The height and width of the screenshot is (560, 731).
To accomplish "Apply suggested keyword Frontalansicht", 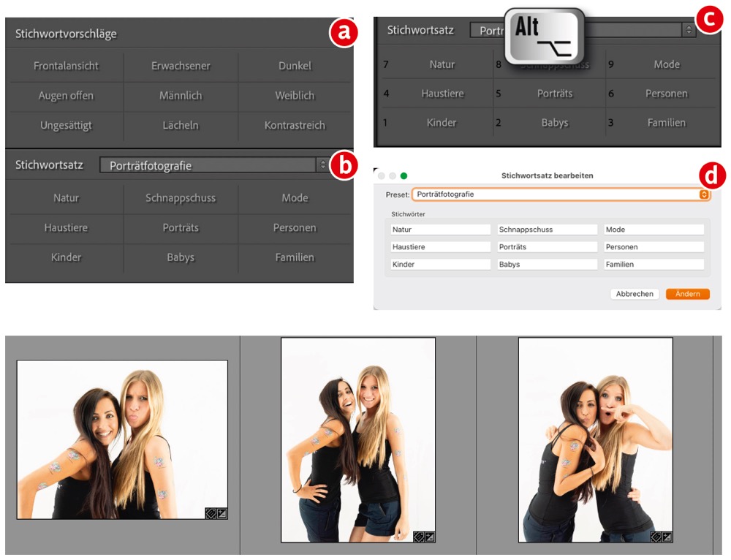I will 66,66.
